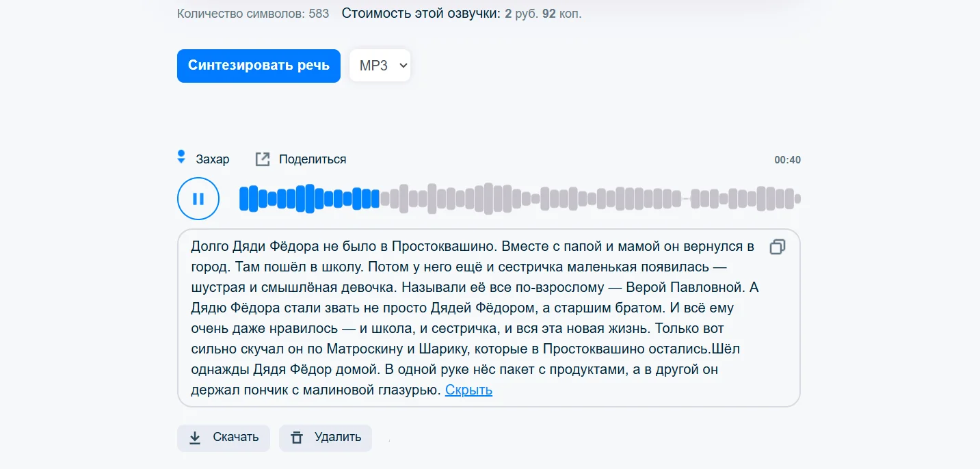Image resolution: width=980 pixels, height=469 pixels.
Task: Pause the audio playback
Action: [198, 199]
